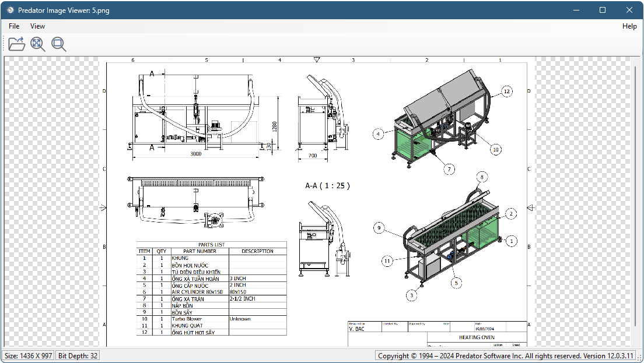This screenshot has height=363, width=644.
Task: Click the HEATING OVEN title block text
Action: 477,337
